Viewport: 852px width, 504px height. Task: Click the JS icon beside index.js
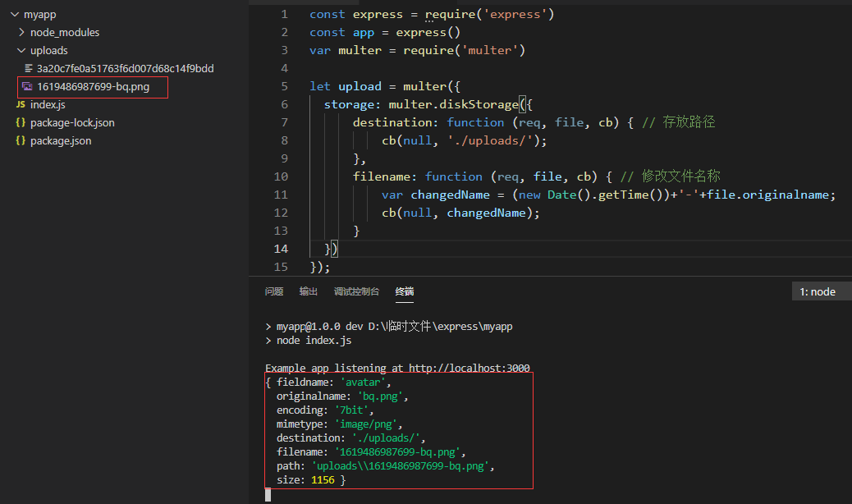pyautogui.click(x=21, y=104)
